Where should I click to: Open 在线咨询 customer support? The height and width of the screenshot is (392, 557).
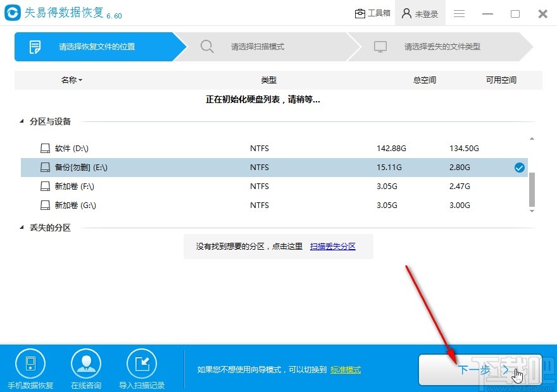coord(86,362)
